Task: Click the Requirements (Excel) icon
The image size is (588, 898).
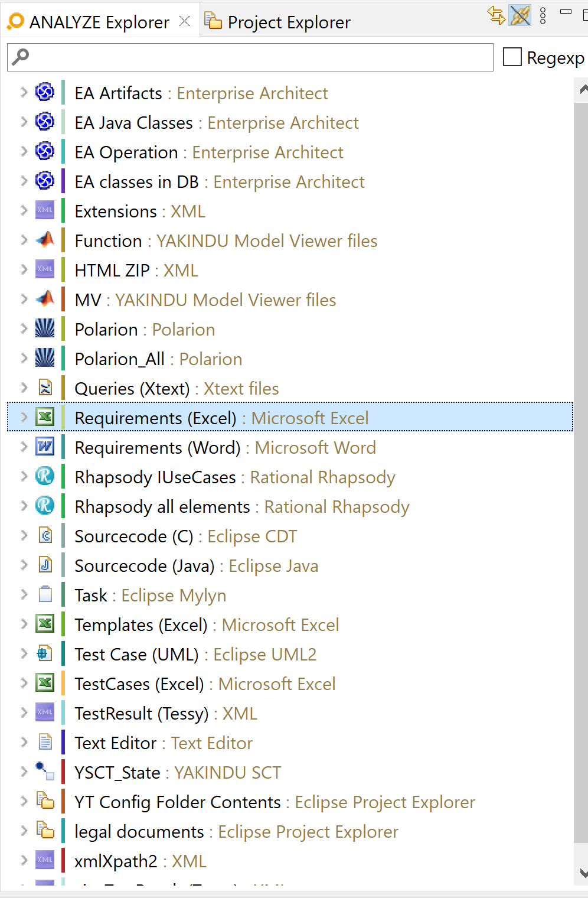Action: tap(45, 417)
